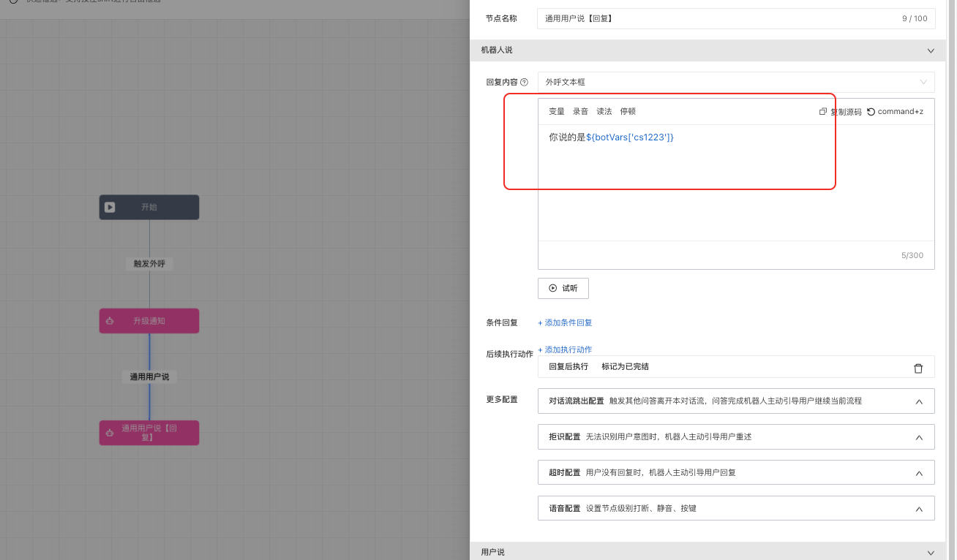Click the 通用用户说 edge label
Screen dimensions: 957x560
[x=149, y=377]
